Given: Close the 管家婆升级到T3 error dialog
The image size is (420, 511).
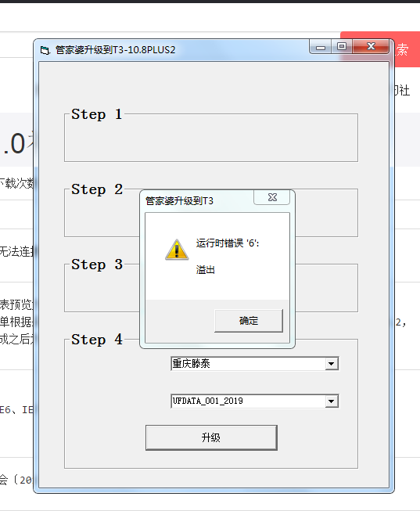Looking at the screenshot, I should [272, 197].
